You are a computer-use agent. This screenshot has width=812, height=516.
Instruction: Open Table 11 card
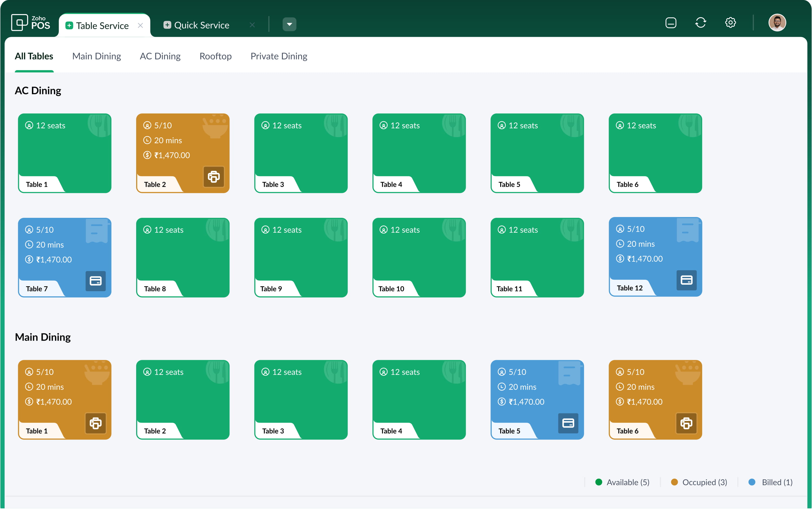[537, 258]
